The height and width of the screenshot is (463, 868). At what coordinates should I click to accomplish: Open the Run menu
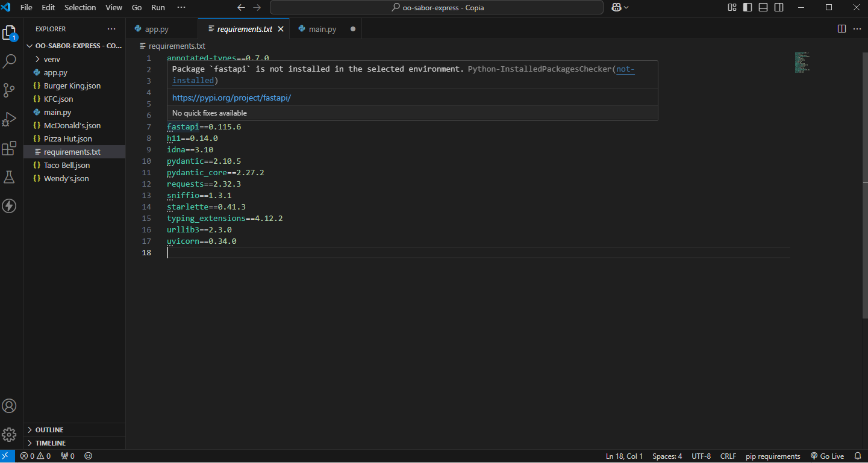click(x=158, y=7)
